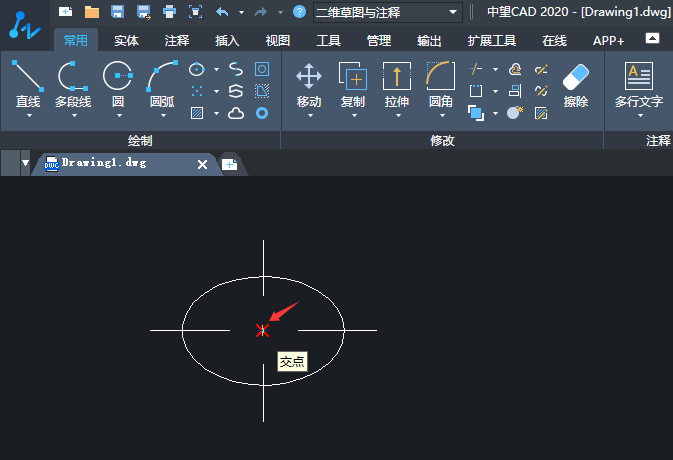Switch to the 注释 ribbon tab

point(177,40)
